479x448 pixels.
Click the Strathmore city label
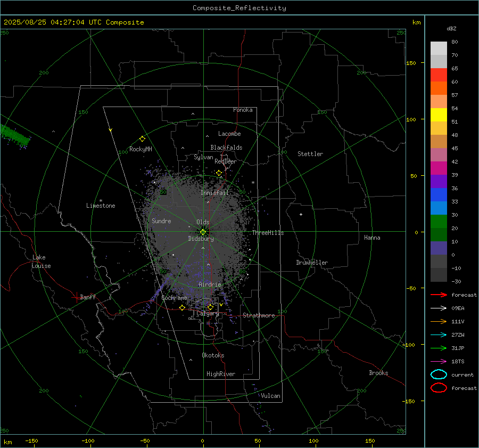click(x=259, y=315)
